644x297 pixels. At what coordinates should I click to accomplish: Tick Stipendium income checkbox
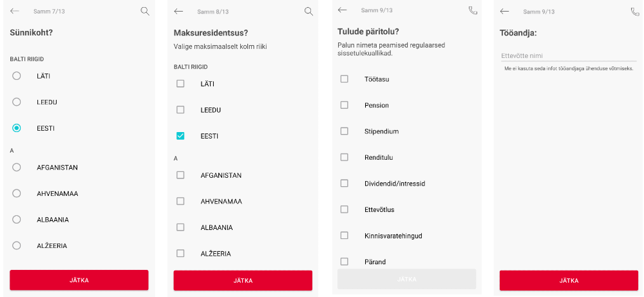(344, 131)
